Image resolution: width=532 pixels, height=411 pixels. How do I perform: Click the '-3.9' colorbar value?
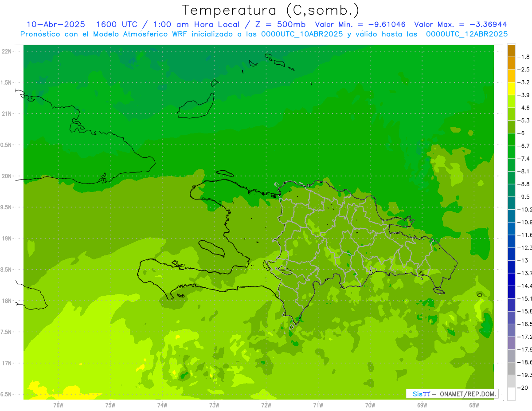[524, 95]
